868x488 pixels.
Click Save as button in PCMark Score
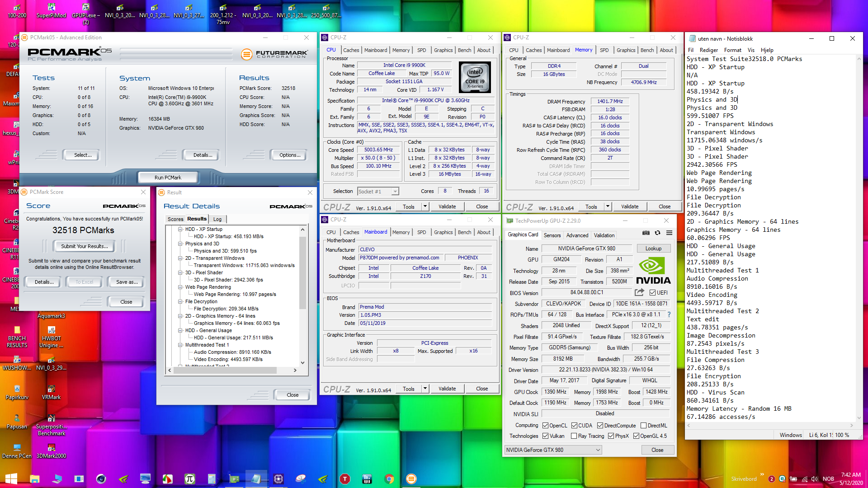coord(127,282)
